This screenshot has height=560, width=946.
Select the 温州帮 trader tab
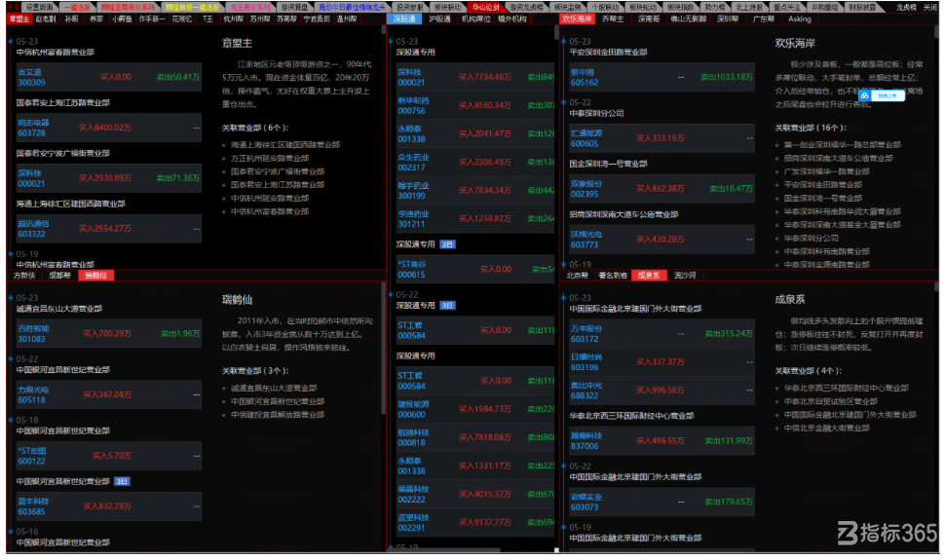[x=347, y=19]
